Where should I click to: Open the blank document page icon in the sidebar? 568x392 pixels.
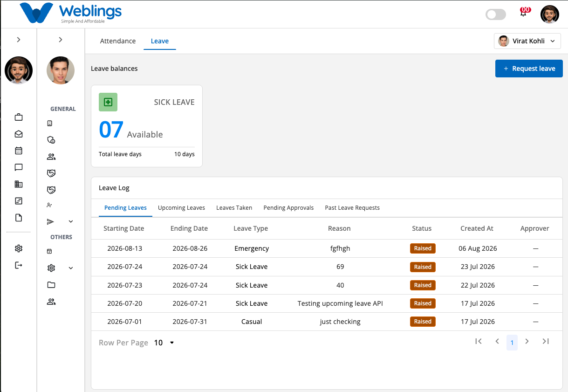tap(19, 218)
